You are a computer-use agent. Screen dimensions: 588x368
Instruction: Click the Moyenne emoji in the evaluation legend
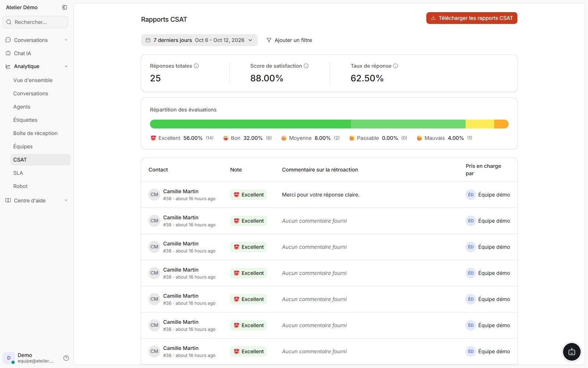pos(284,138)
